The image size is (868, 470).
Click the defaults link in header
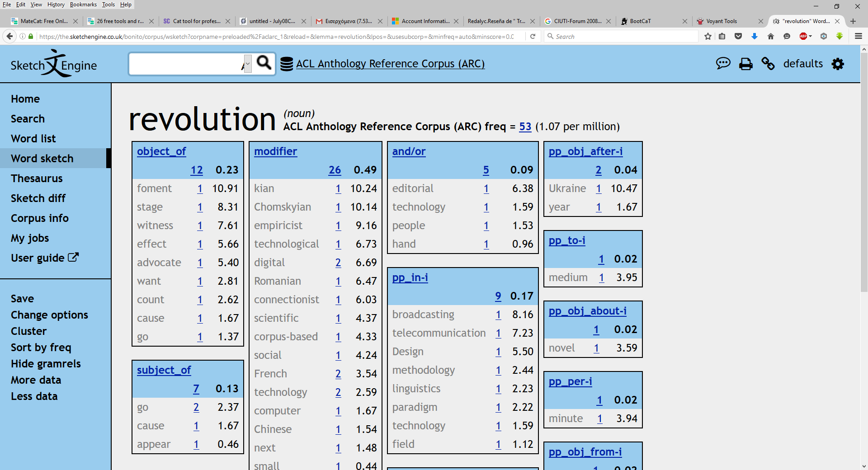803,64
